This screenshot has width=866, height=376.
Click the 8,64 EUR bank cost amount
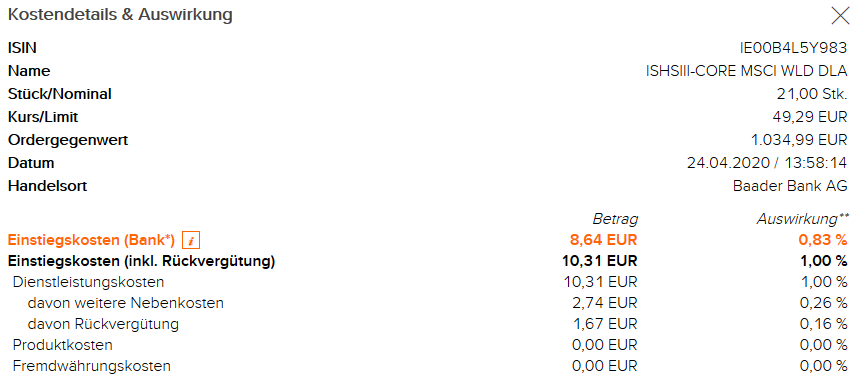pyautogui.click(x=603, y=241)
